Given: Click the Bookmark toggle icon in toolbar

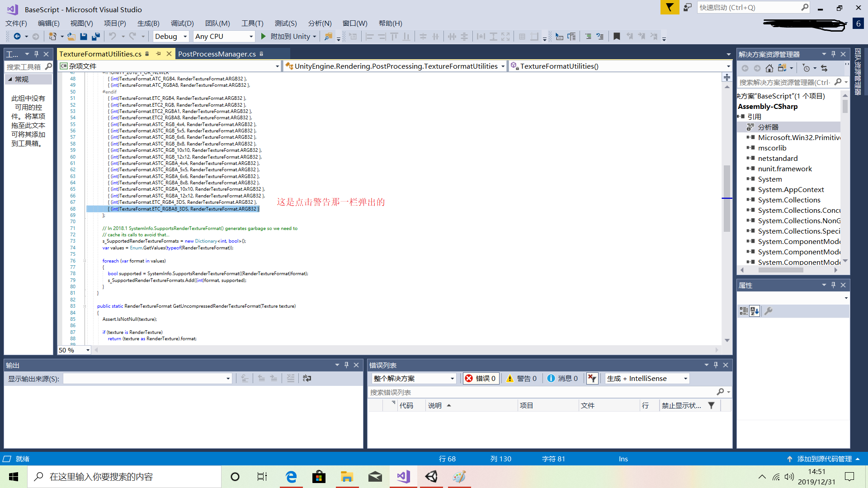Looking at the screenshot, I should [617, 36].
